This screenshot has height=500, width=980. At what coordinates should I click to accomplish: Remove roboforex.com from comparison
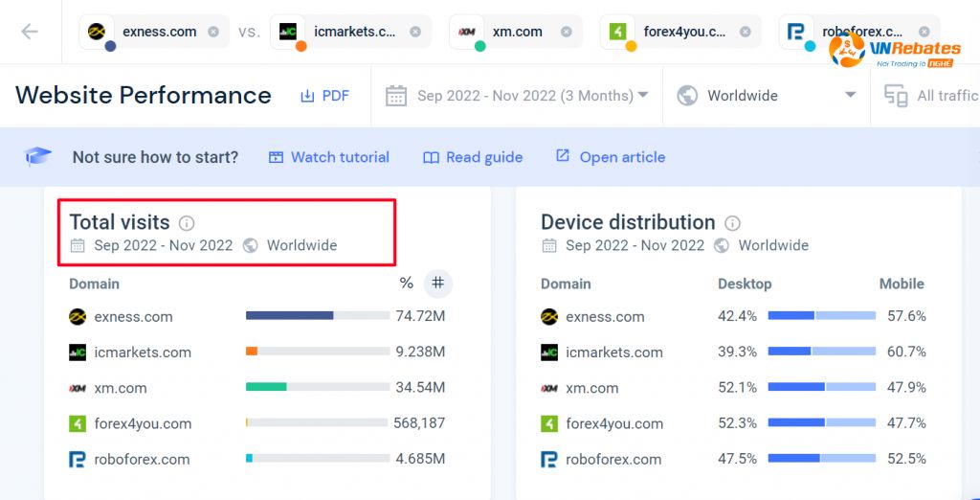click(924, 32)
